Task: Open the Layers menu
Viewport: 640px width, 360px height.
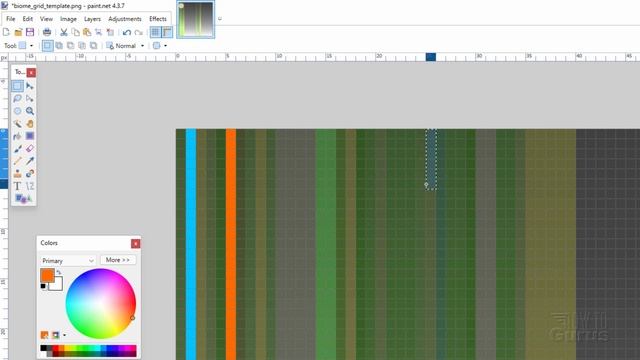Action: (x=92, y=19)
